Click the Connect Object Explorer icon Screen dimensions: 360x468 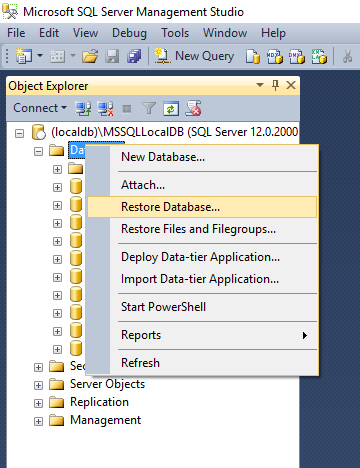coord(83,108)
